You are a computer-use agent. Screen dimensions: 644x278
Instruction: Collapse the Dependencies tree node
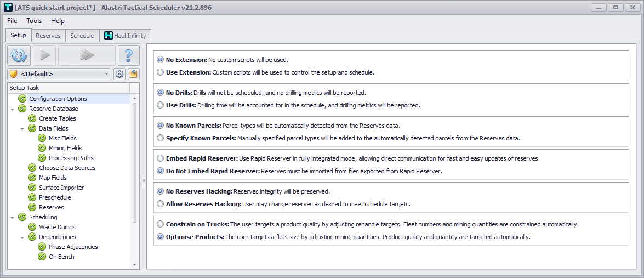22,237
